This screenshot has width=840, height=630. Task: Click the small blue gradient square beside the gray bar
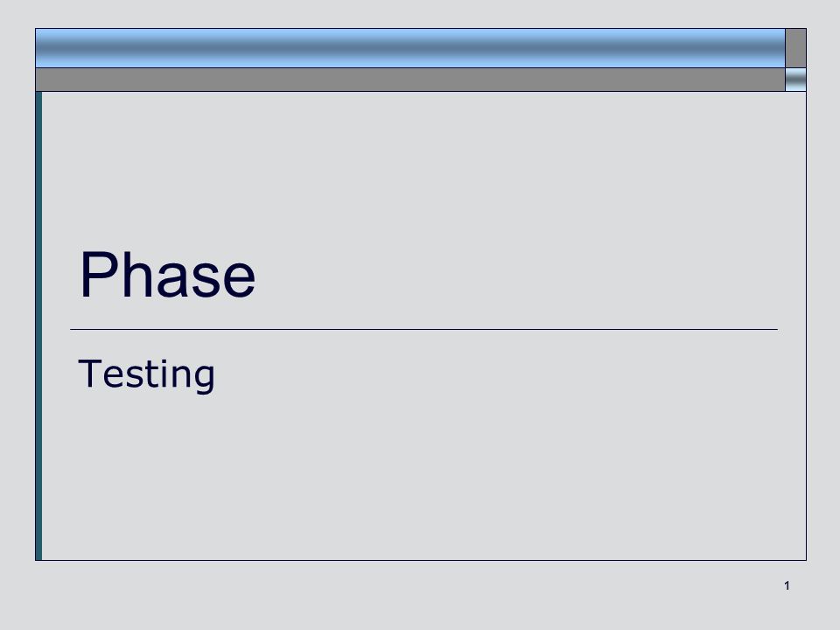tap(795, 80)
